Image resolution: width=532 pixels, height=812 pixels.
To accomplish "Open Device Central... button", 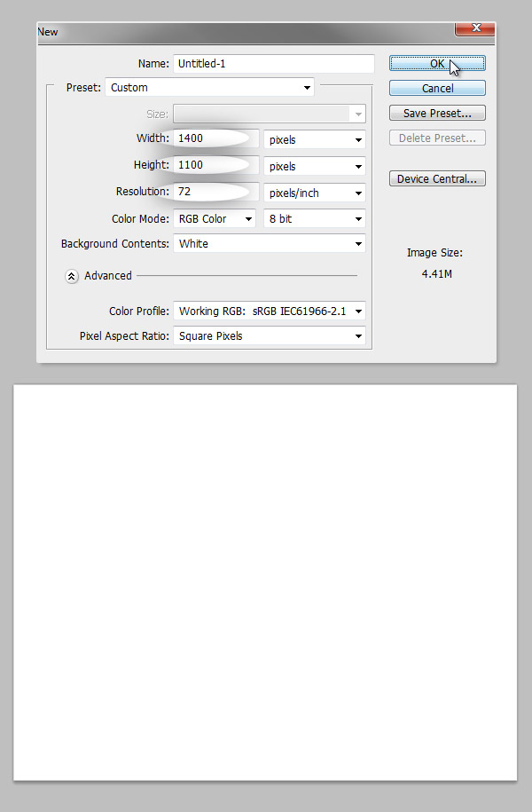I will click(437, 178).
